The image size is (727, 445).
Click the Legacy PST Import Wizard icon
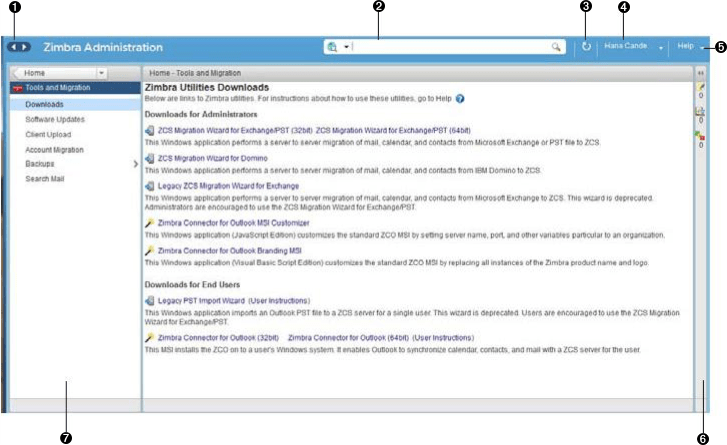pos(149,301)
